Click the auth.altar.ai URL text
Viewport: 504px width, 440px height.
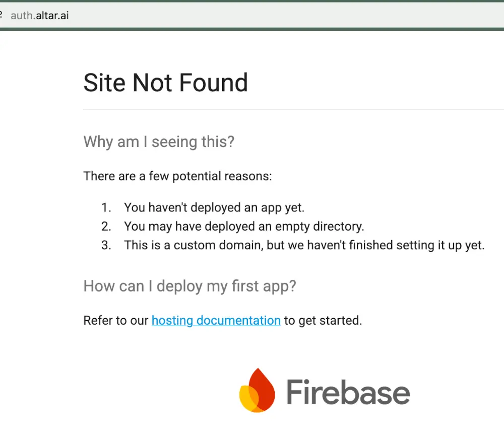(x=40, y=16)
